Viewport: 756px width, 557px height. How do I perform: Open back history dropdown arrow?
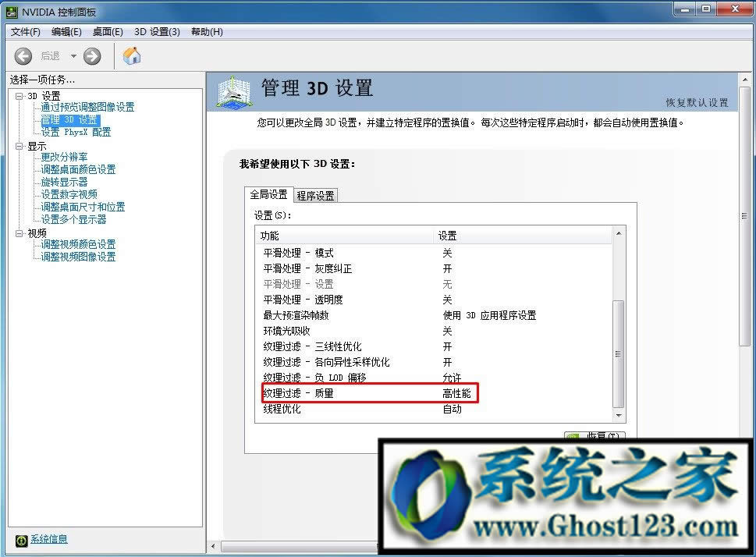(x=73, y=56)
